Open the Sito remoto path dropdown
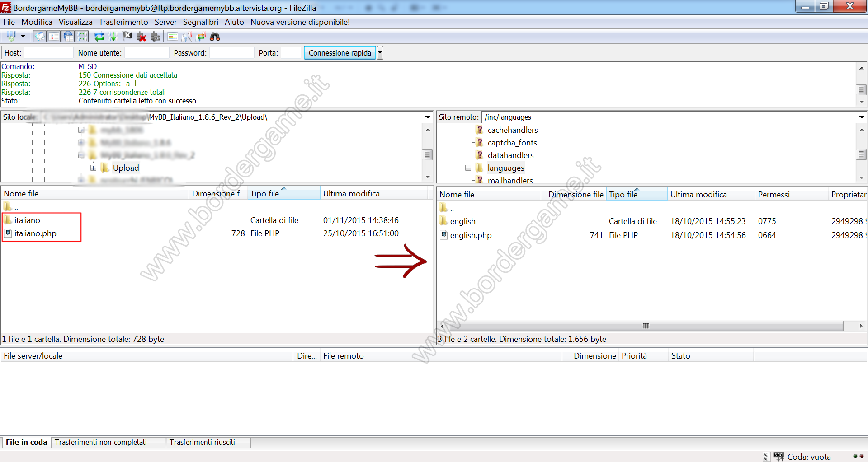This screenshot has width=868, height=462. pos(862,117)
